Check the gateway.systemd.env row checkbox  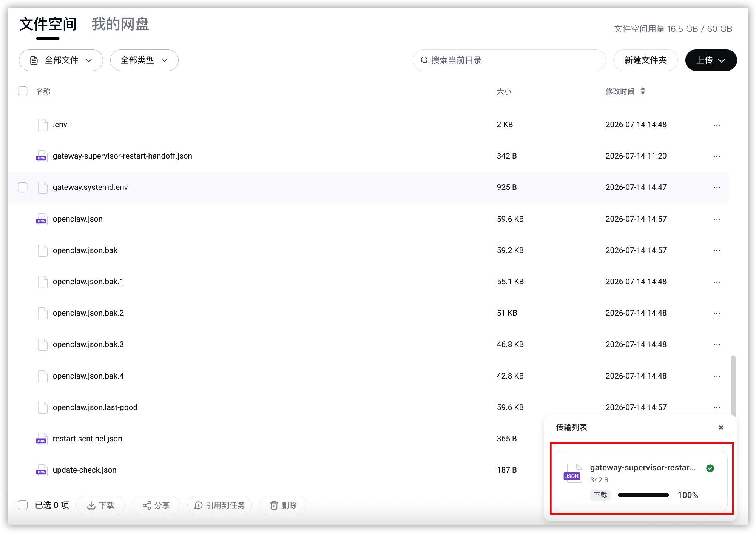pyautogui.click(x=23, y=187)
